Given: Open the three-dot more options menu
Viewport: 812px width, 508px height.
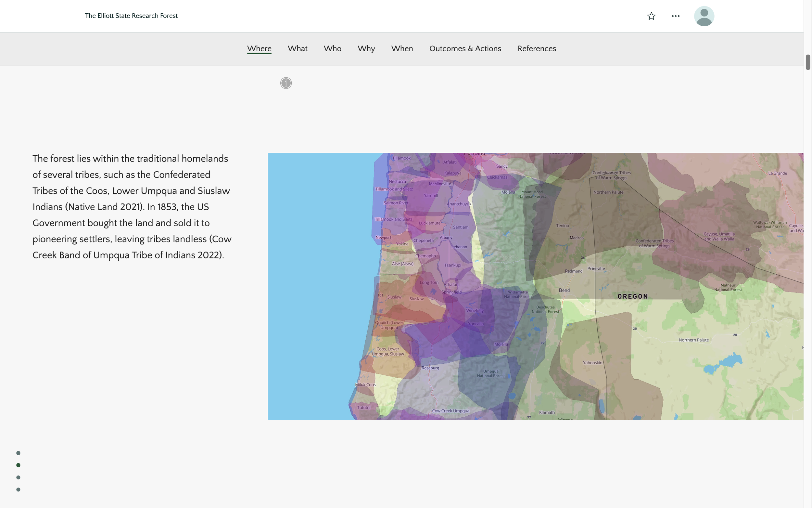Looking at the screenshot, I should [675, 16].
